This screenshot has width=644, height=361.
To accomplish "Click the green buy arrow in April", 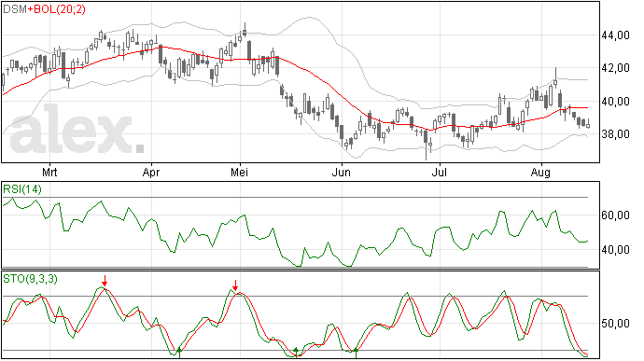I will tap(179, 353).
